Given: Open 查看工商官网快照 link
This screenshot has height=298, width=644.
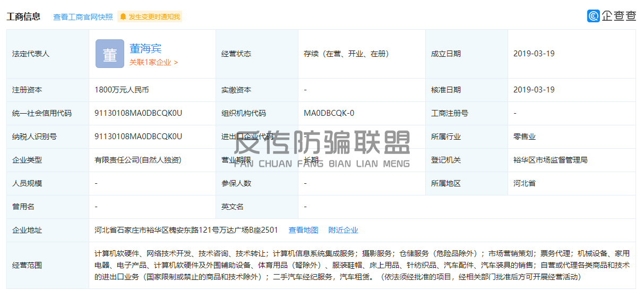Looking at the screenshot, I should 83,17.
